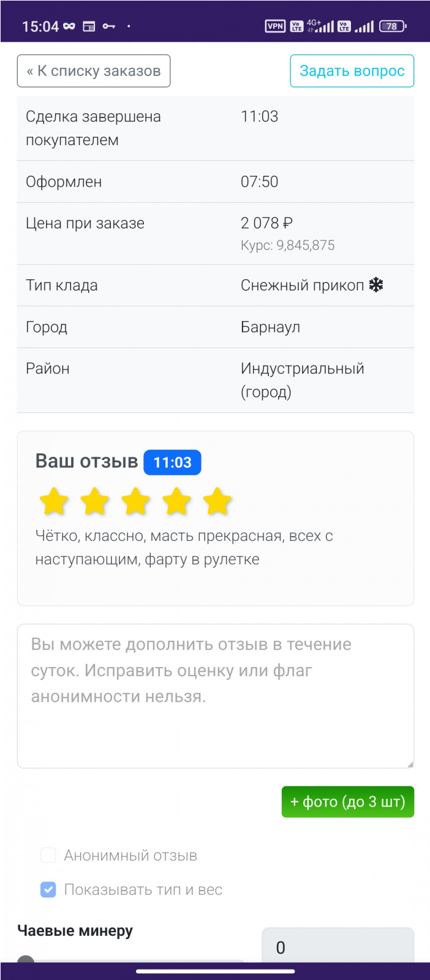Click the second yellow rating star

tap(95, 502)
